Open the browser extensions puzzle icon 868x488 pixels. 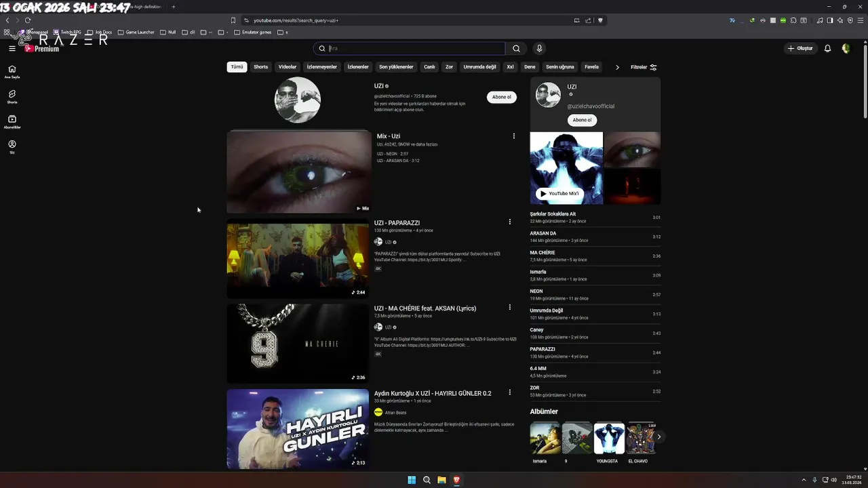793,20
